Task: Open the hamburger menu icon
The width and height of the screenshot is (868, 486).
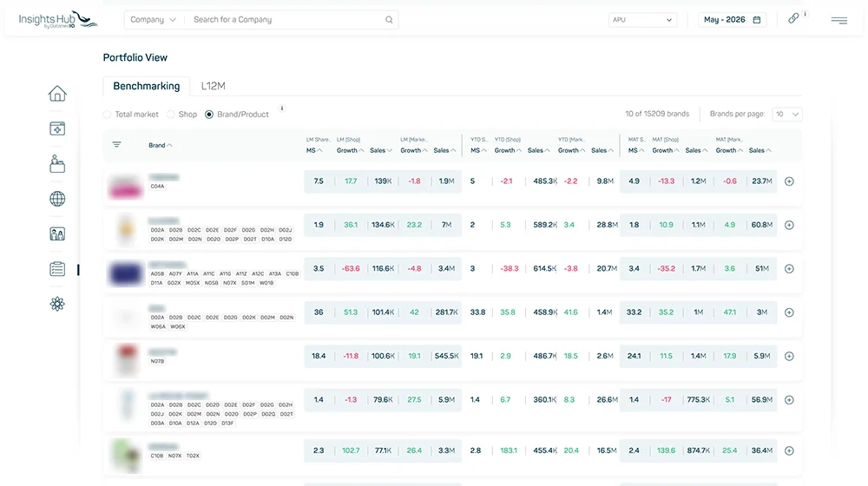Action: point(839,21)
